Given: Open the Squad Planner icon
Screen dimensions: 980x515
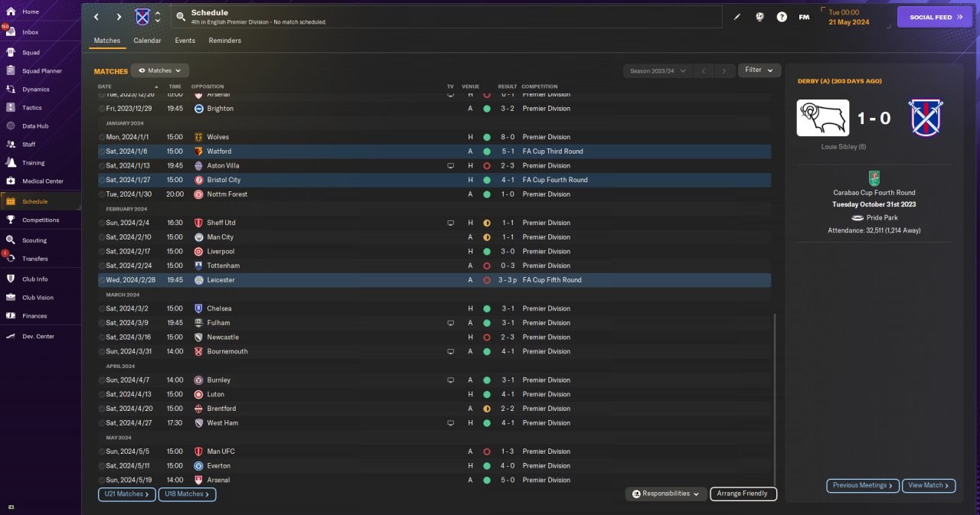Looking at the screenshot, I should click(11, 70).
